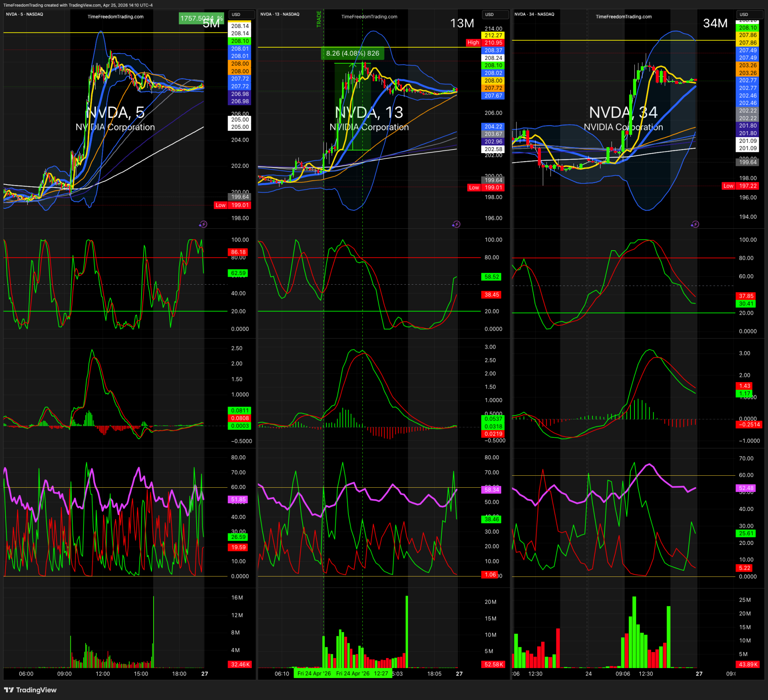Click the 8.26 (4.08%) 826 measurement label
This screenshot has width=768, height=700.
(x=352, y=53)
